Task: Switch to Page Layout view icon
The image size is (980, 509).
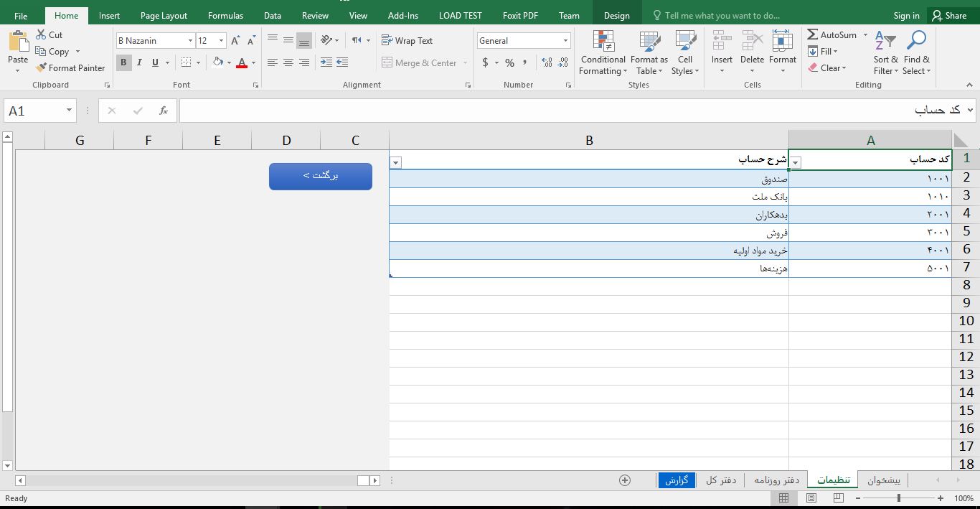Action: (811, 498)
